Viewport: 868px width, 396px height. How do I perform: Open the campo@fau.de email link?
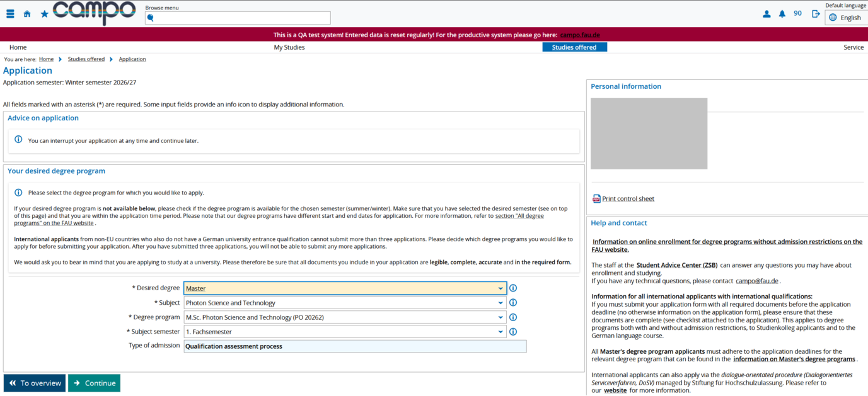[x=757, y=281]
